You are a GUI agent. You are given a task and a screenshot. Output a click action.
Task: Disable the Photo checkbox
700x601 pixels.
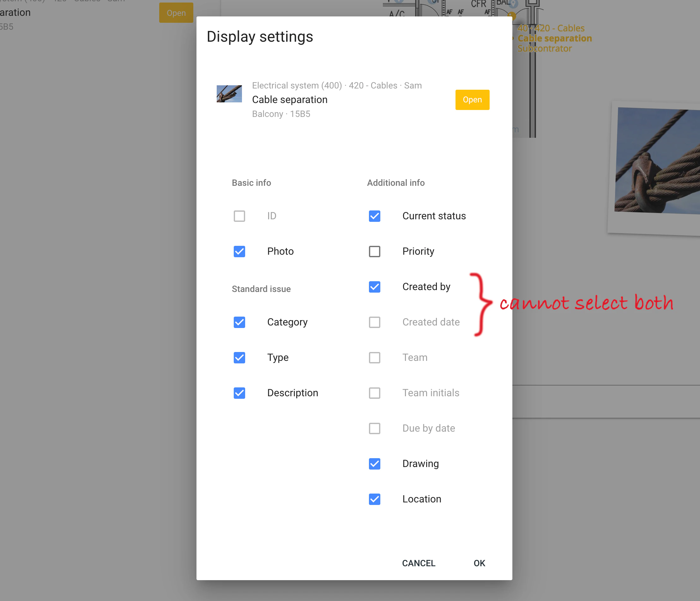pos(239,252)
